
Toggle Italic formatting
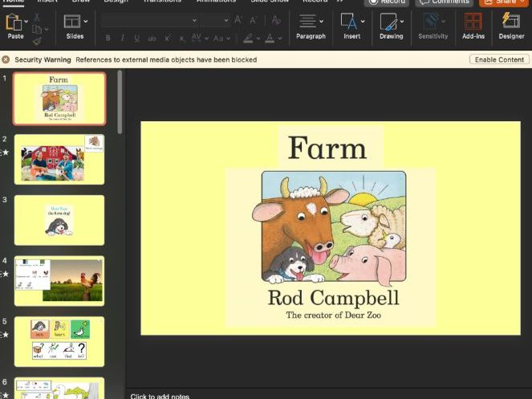tap(123, 38)
